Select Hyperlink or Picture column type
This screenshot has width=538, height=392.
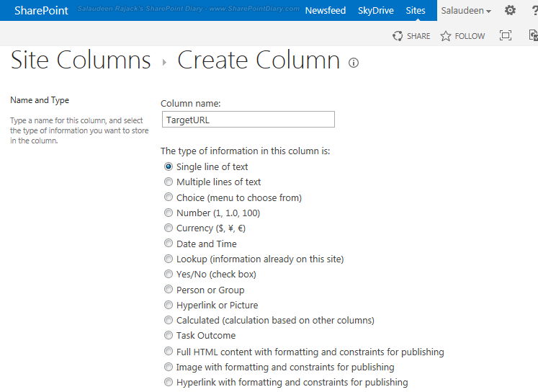(x=169, y=306)
